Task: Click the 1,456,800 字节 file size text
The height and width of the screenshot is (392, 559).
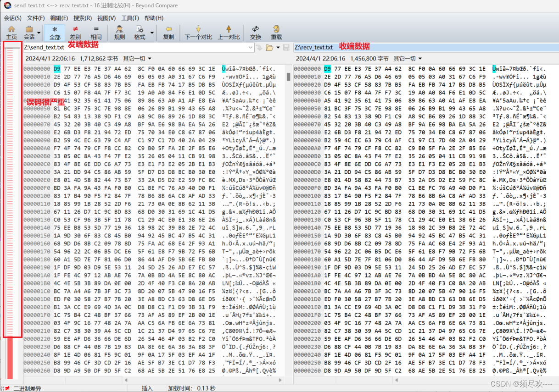Action: (369, 59)
